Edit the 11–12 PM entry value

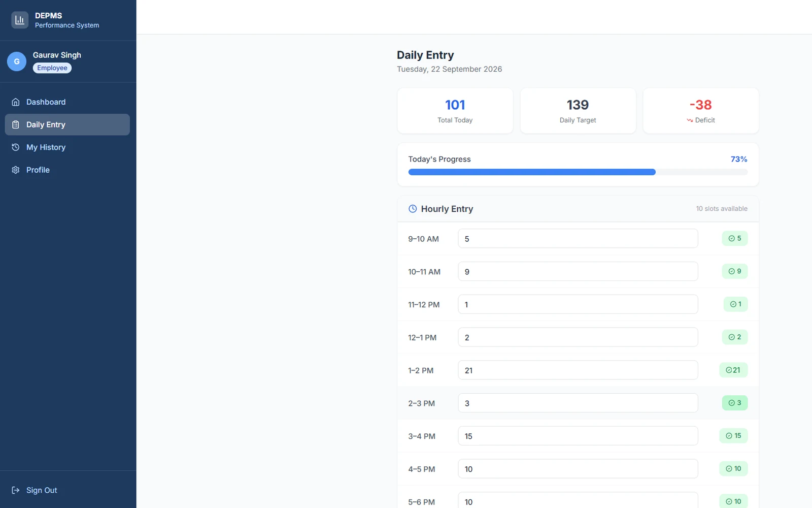point(578,304)
